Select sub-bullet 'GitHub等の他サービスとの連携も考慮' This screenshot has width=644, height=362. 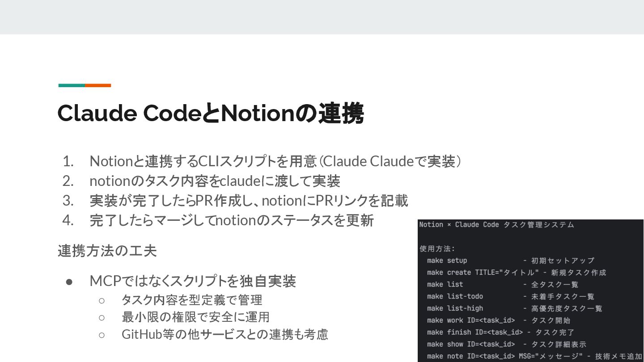(225, 334)
